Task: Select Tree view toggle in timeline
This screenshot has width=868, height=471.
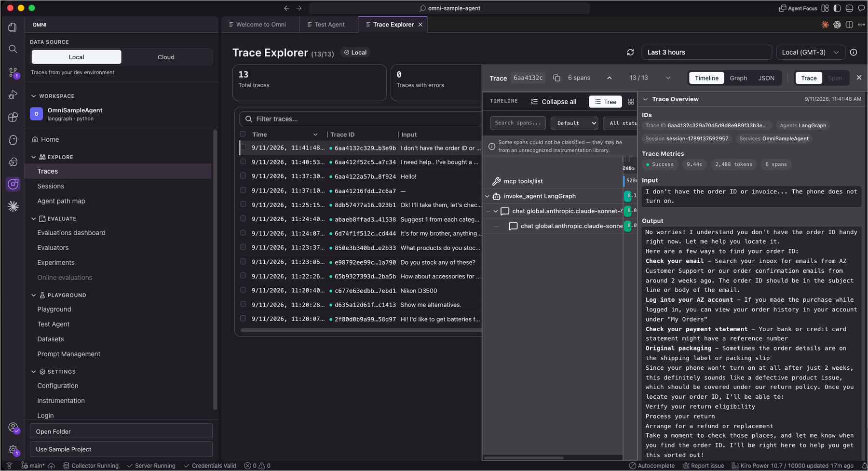Action: [x=606, y=102]
